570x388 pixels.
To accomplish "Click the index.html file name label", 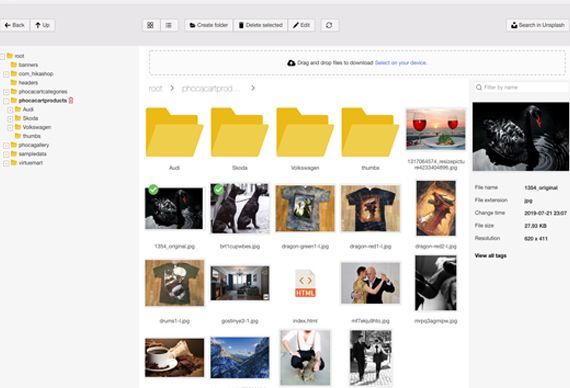I will coord(305,321).
